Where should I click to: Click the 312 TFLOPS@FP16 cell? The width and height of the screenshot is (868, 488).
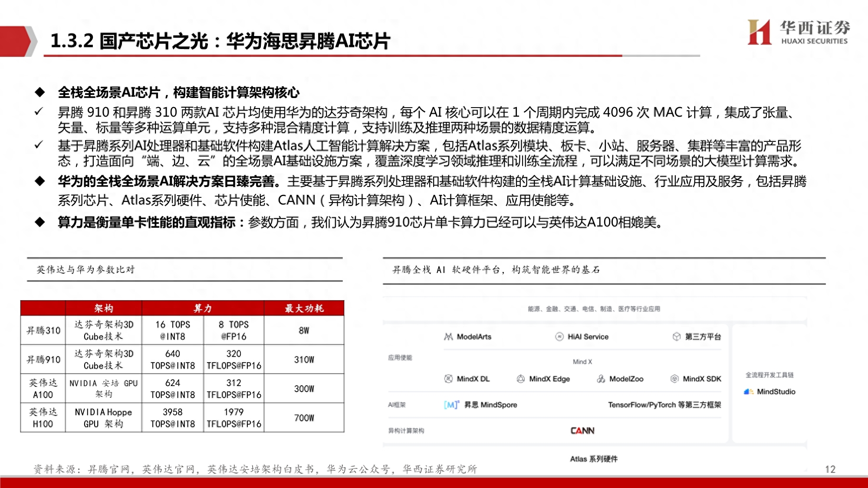click(x=233, y=389)
